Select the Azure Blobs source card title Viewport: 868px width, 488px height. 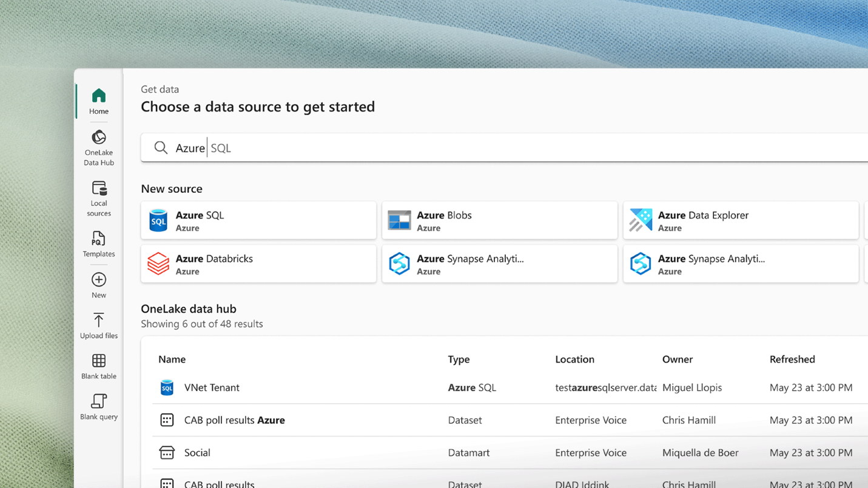click(x=444, y=215)
